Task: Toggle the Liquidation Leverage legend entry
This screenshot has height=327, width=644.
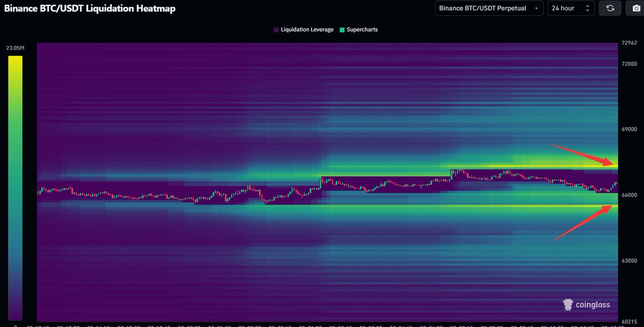Action: coord(303,29)
